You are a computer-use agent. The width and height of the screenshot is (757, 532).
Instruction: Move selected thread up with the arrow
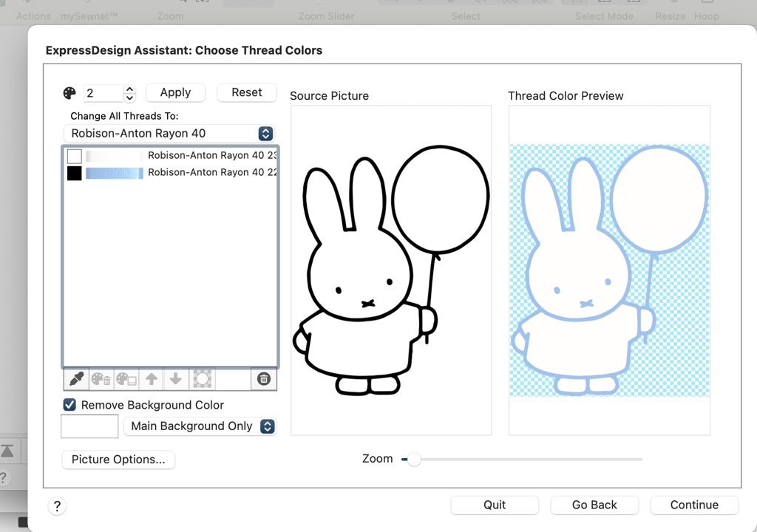click(152, 379)
